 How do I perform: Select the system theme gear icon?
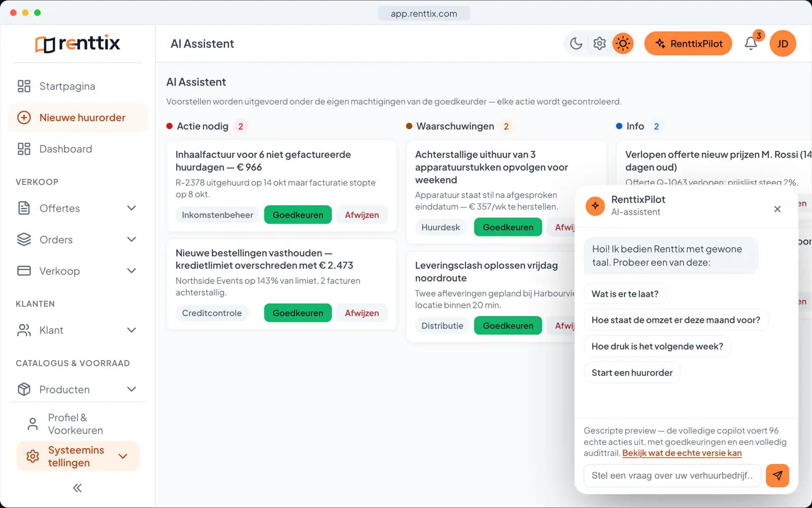tap(599, 44)
